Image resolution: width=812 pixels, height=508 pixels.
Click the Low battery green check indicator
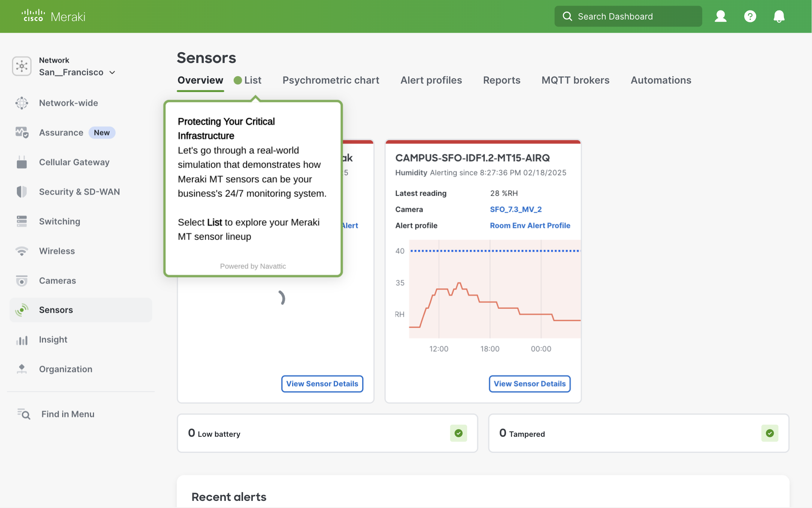(x=458, y=433)
